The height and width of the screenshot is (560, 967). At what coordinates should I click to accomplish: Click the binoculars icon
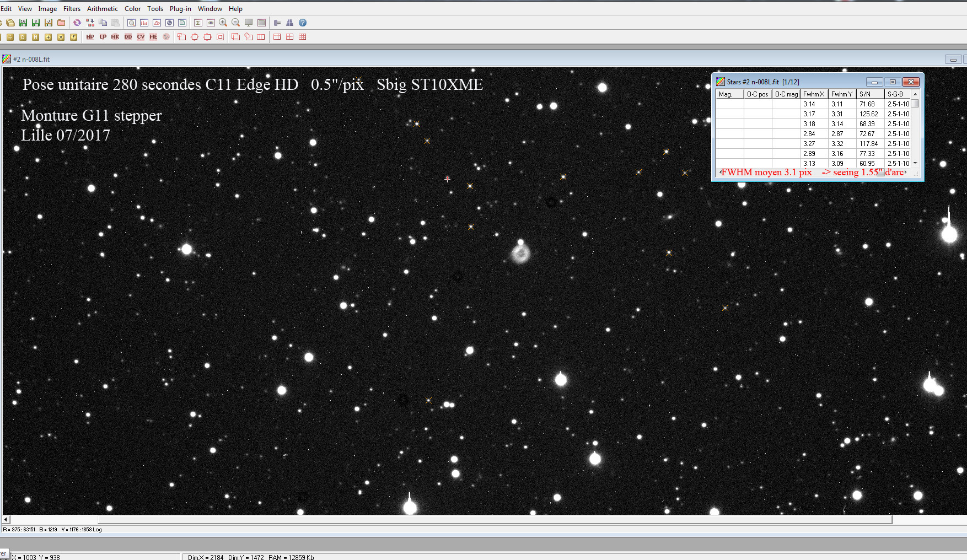point(289,23)
